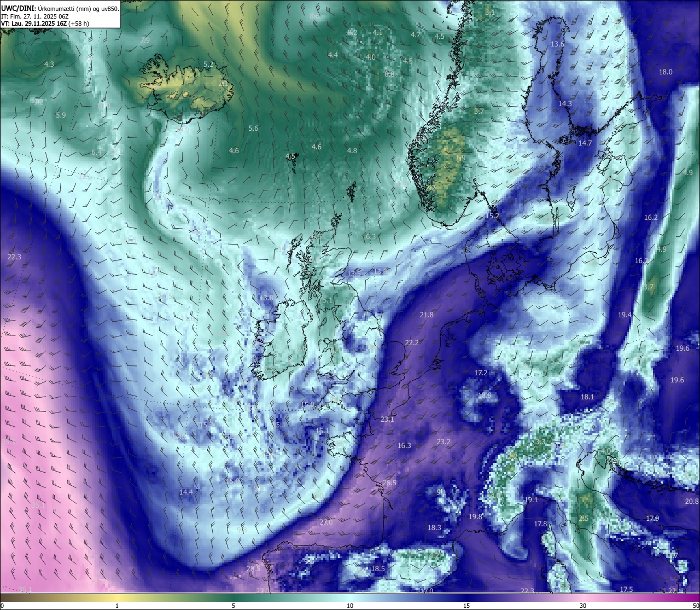Image resolution: width=700 pixels, height=610 pixels.
Task: Click the 17.5 value on the map
Action: (626, 589)
